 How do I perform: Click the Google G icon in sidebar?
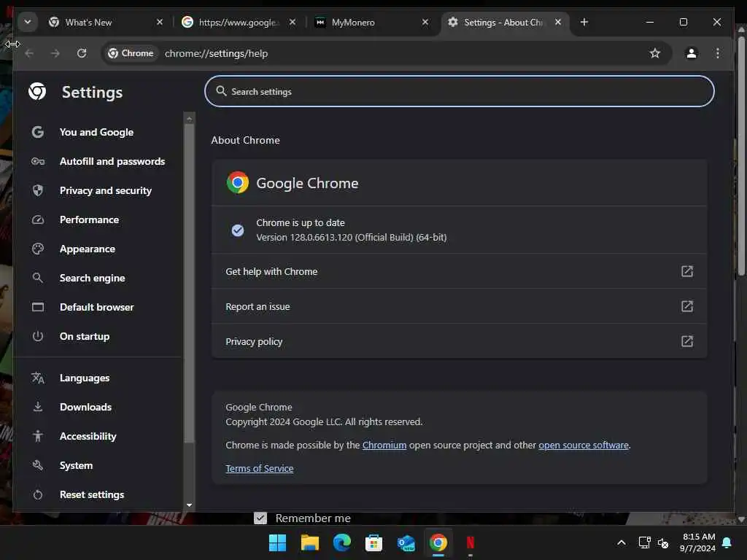(x=38, y=132)
